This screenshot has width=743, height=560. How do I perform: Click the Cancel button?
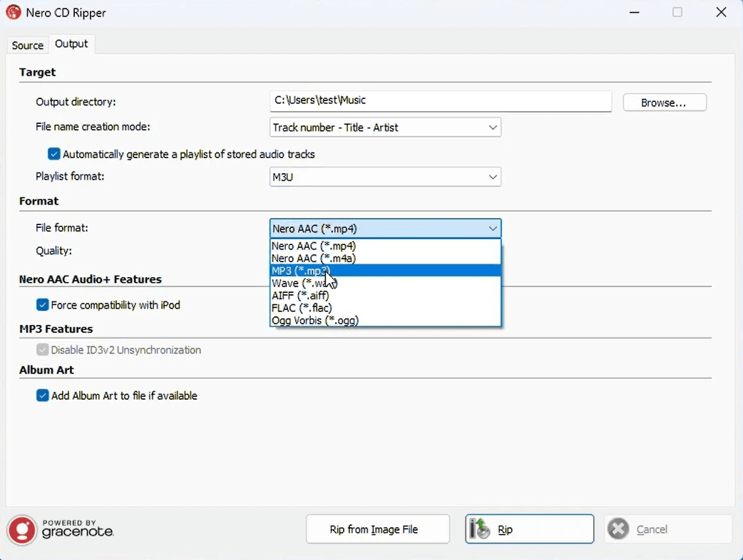667,529
